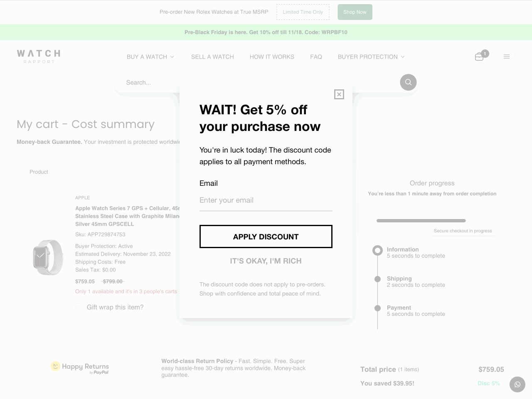This screenshot has width=532, height=399.
Task: Click 'It's okay, I'm rich' link
Action: point(266,261)
